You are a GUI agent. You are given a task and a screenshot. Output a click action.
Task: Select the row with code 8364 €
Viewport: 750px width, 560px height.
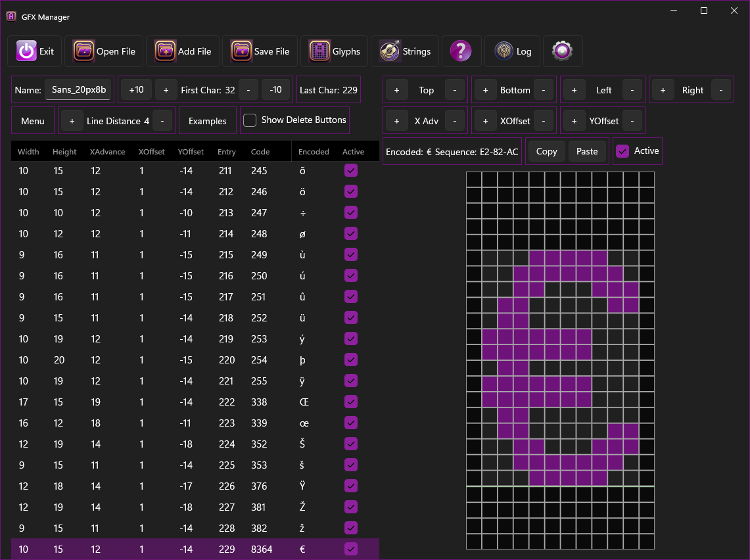(195, 549)
